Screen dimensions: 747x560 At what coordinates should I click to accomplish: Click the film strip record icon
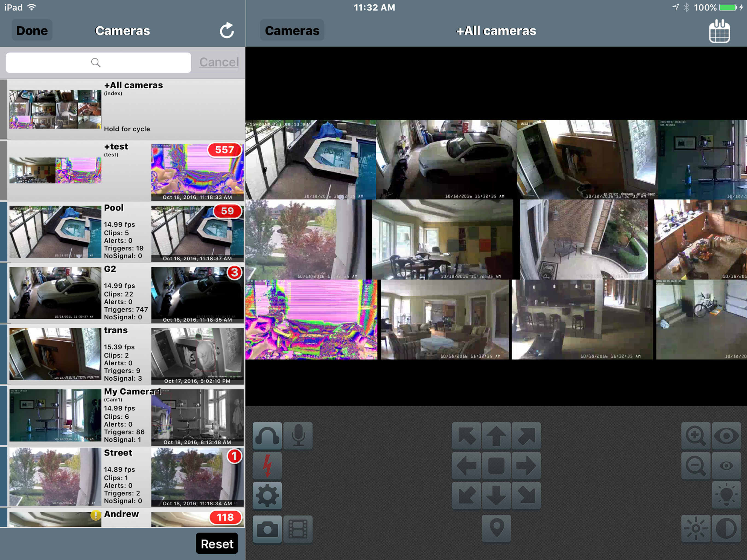298,529
